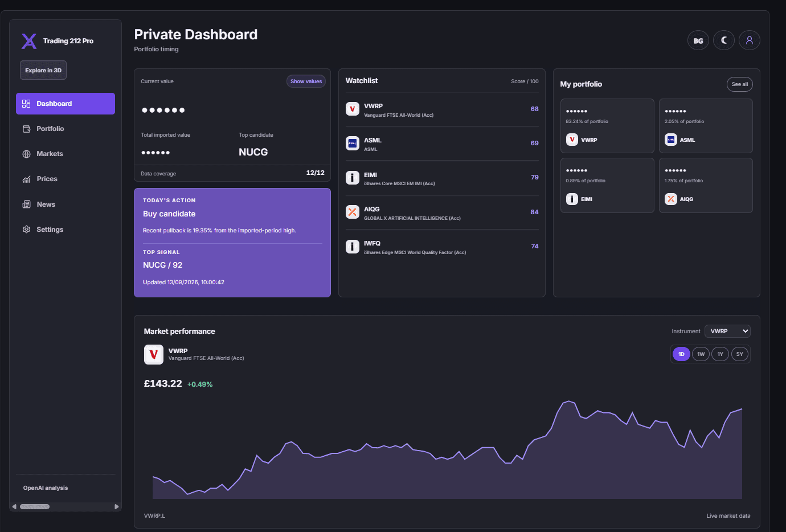Click the IWFQ iShares logo in Watchlist
Viewport: 786px width, 532px height.
[353, 246]
